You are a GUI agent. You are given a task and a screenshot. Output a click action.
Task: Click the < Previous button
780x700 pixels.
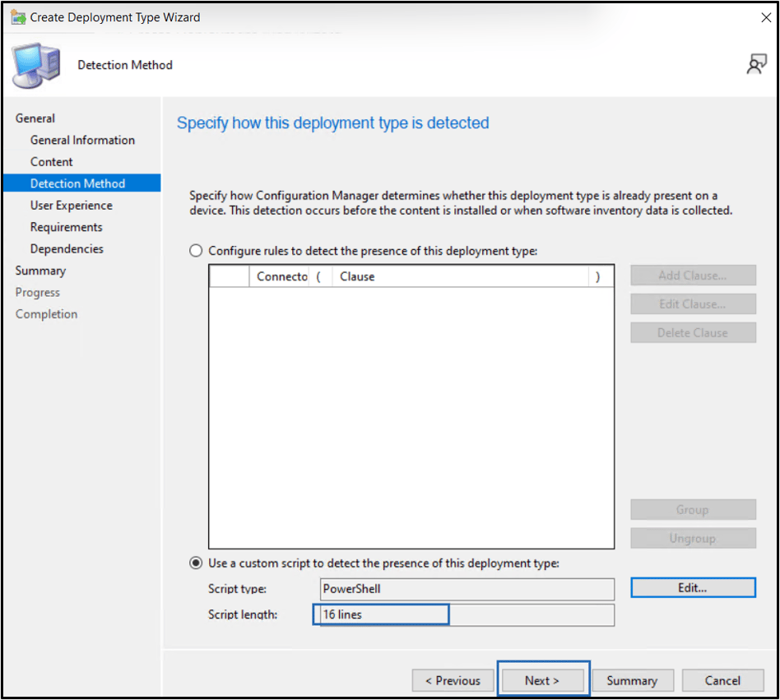pos(453,680)
